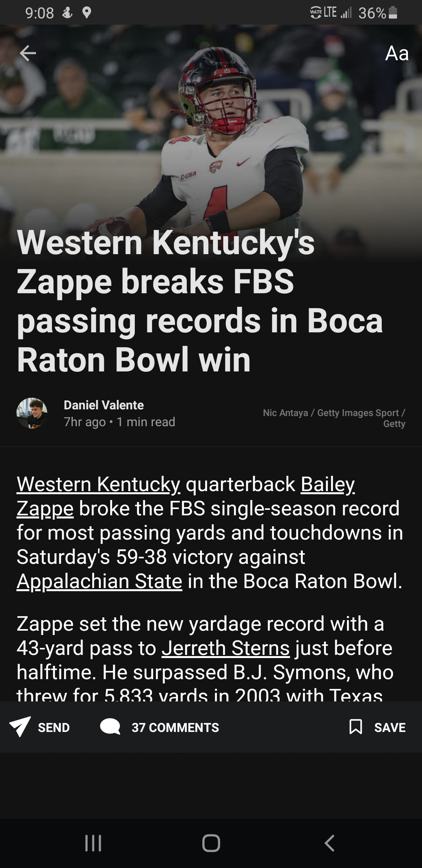The width and height of the screenshot is (422, 868).
Task: Tap the paper plane send icon
Action: point(20,727)
